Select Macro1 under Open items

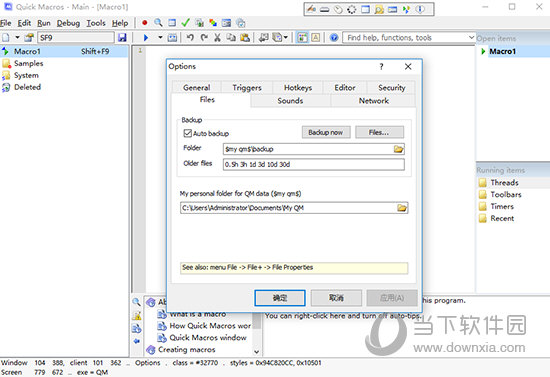coord(502,52)
